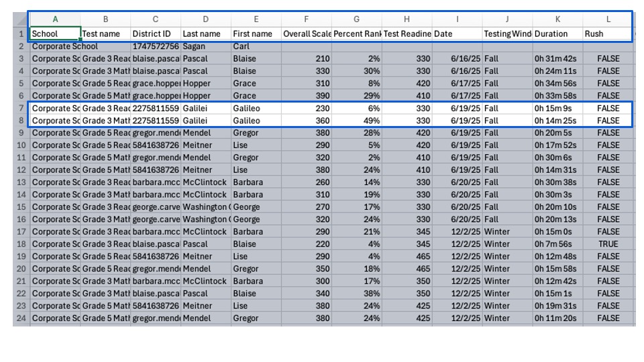
Task: Select first name 'Galileo' in row 7
Action: pyautogui.click(x=256, y=109)
